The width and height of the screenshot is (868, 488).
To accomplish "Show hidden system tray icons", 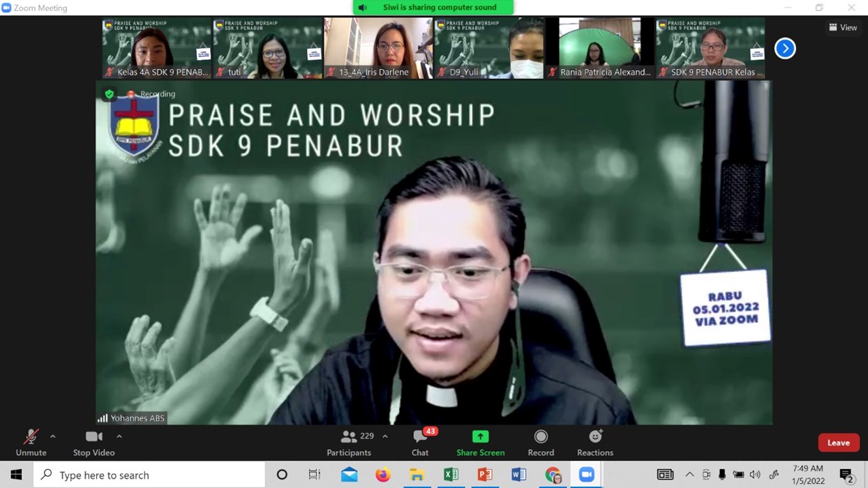I will pyautogui.click(x=689, y=475).
